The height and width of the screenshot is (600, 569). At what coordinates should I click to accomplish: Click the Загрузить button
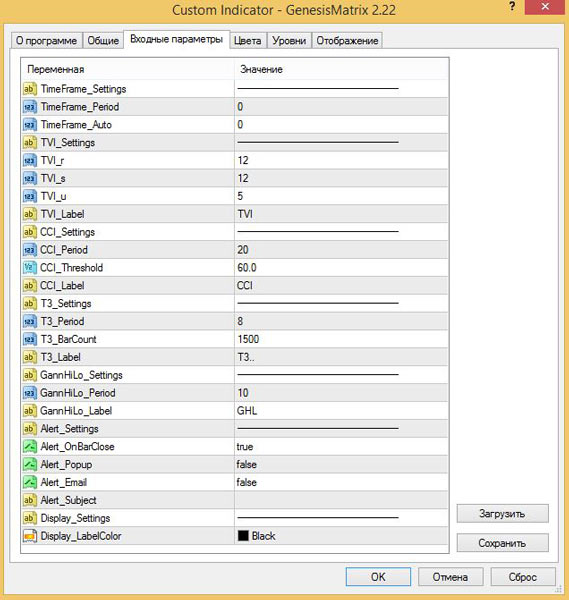(x=502, y=514)
